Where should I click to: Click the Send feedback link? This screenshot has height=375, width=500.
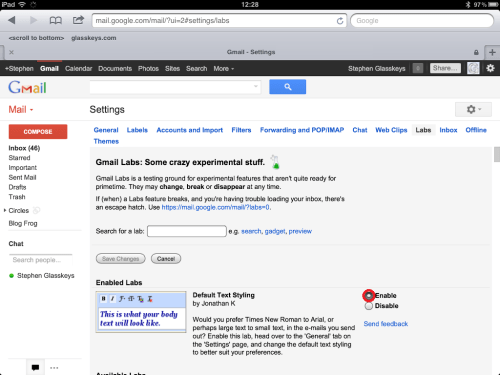[386, 324]
